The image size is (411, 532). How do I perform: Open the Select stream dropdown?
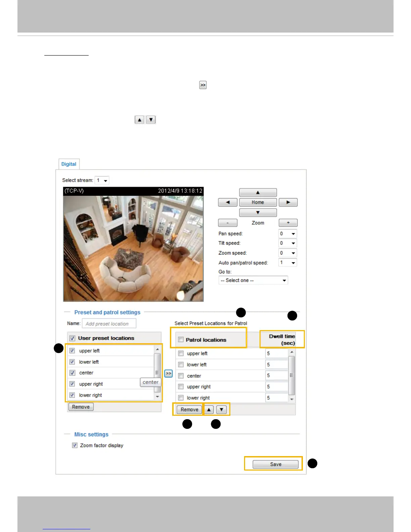click(102, 180)
